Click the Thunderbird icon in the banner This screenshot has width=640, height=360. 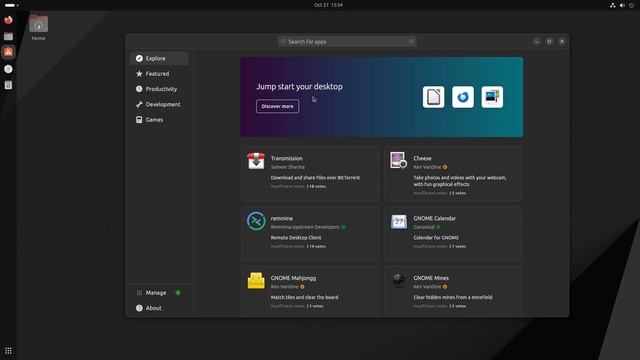[x=463, y=97]
